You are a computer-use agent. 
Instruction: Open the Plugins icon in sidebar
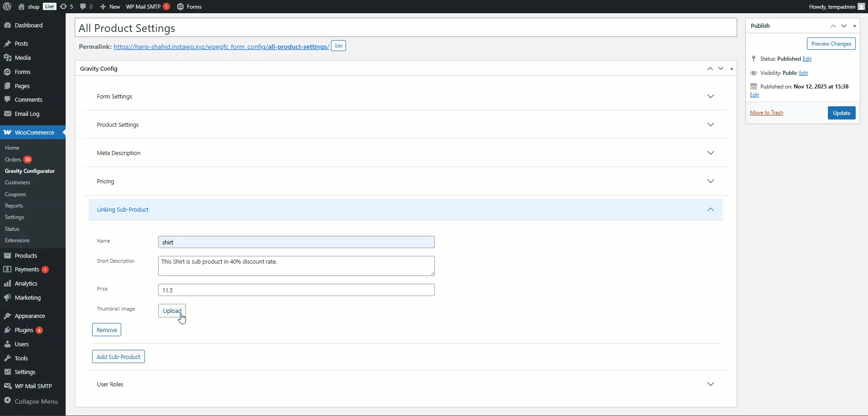[7, 330]
